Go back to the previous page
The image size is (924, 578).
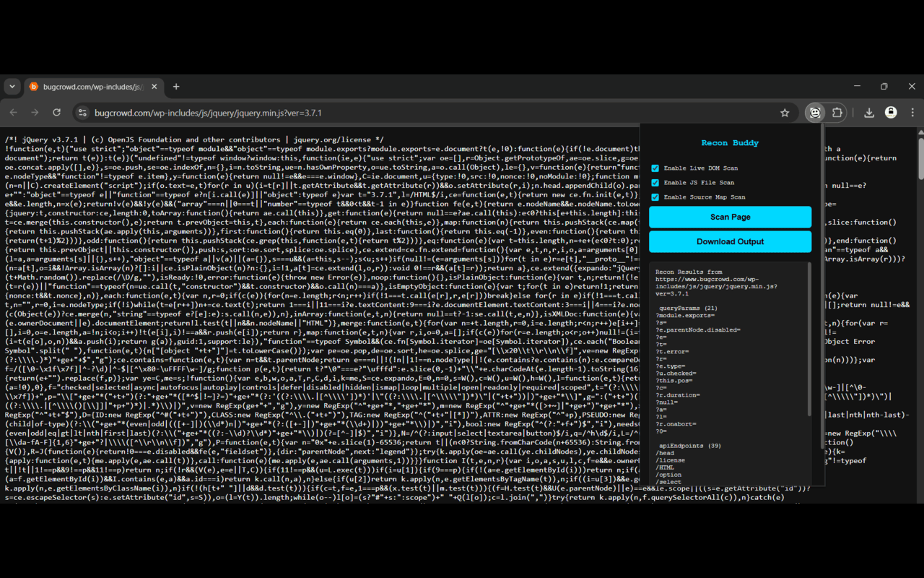[x=13, y=113]
